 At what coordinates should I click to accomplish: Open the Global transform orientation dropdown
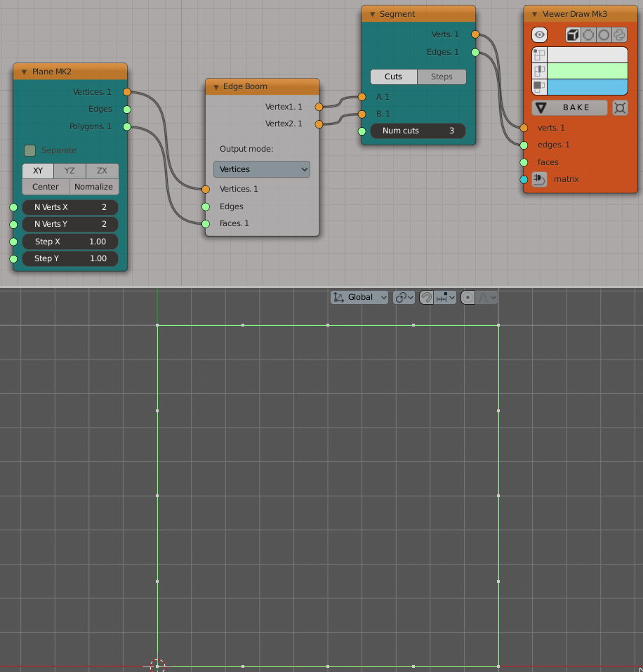pos(359,297)
